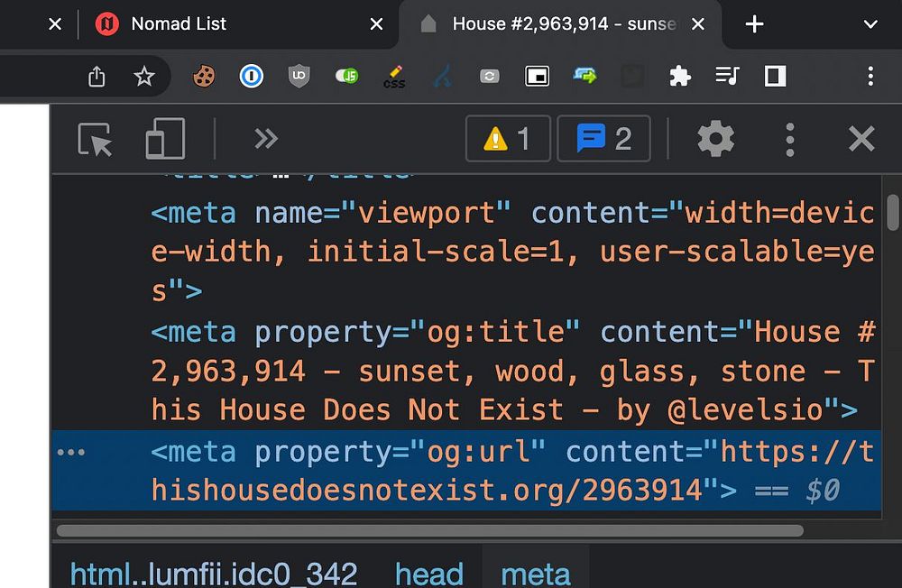Click the share page icon
Viewport: 902px width, 588px height.
click(x=97, y=76)
